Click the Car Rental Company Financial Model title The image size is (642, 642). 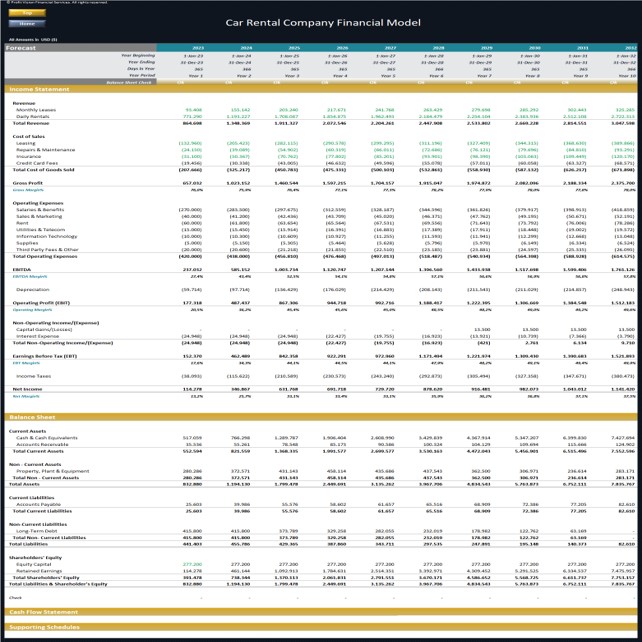coord(323,23)
